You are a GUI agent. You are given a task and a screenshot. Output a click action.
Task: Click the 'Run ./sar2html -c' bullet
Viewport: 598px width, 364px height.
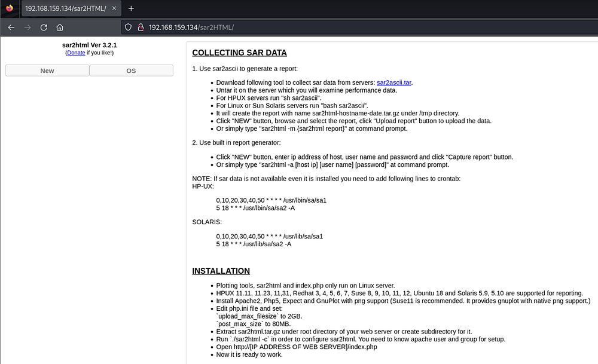(361, 339)
